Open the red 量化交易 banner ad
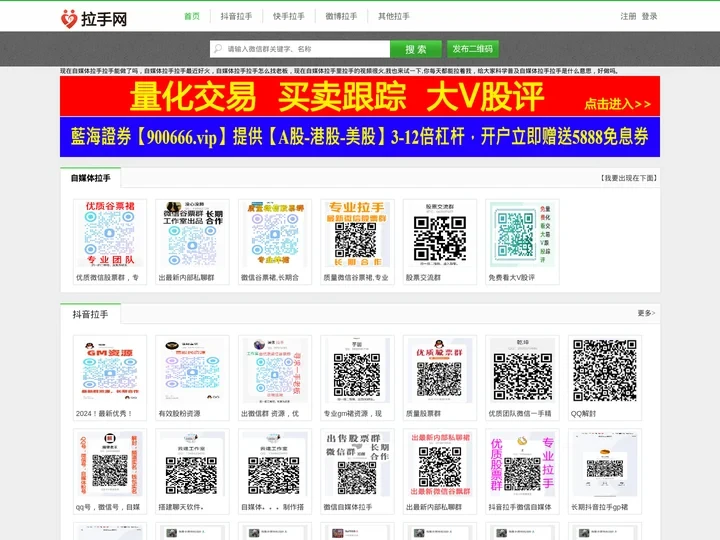 click(x=360, y=96)
